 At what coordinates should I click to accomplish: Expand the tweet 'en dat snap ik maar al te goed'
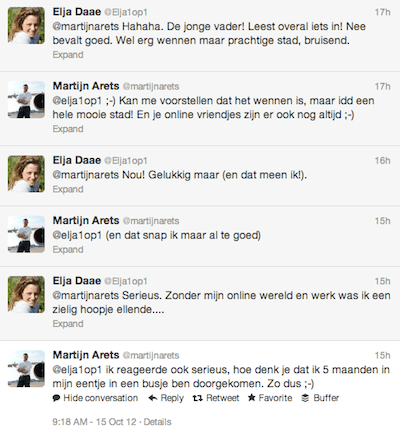[68, 250]
